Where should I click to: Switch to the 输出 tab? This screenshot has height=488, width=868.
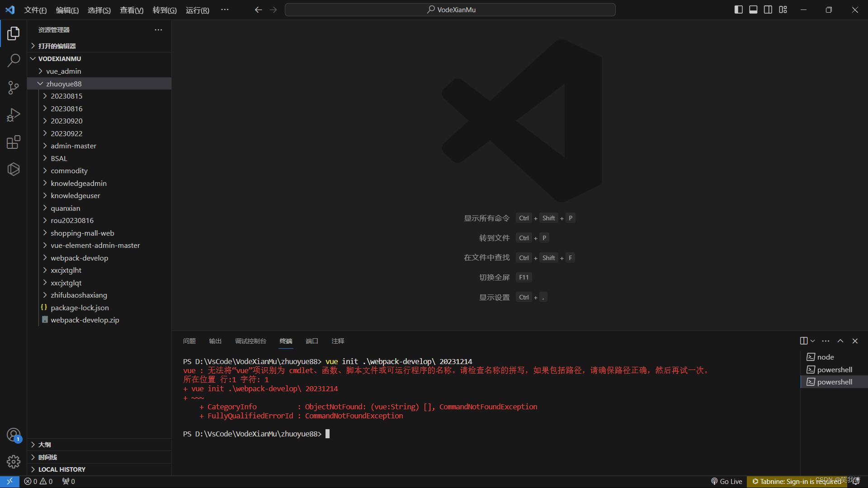[x=215, y=341]
